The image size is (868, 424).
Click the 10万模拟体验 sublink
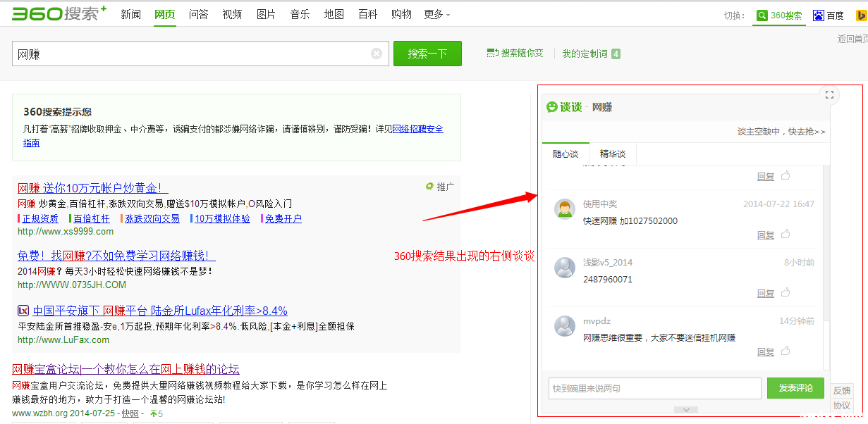(222, 218)
